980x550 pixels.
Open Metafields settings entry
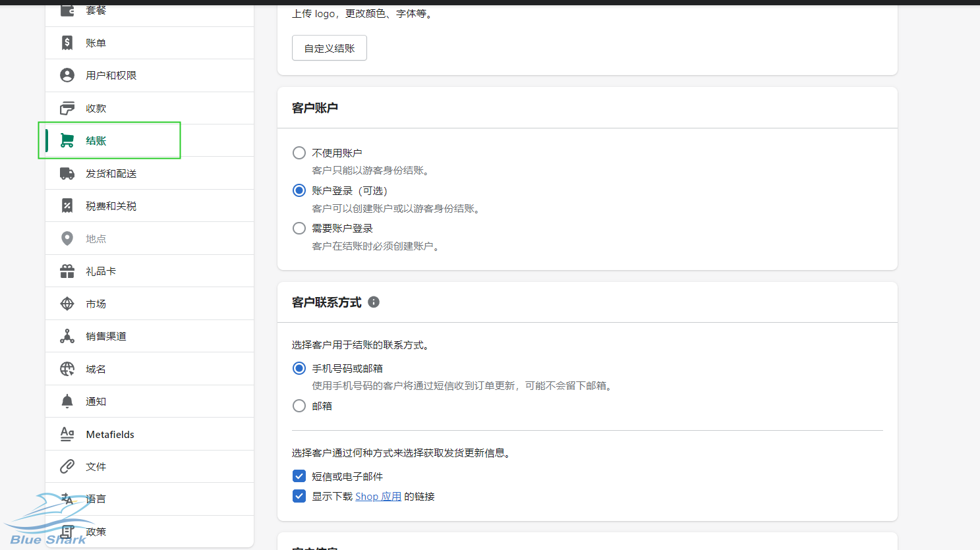[x=150, y=434]
